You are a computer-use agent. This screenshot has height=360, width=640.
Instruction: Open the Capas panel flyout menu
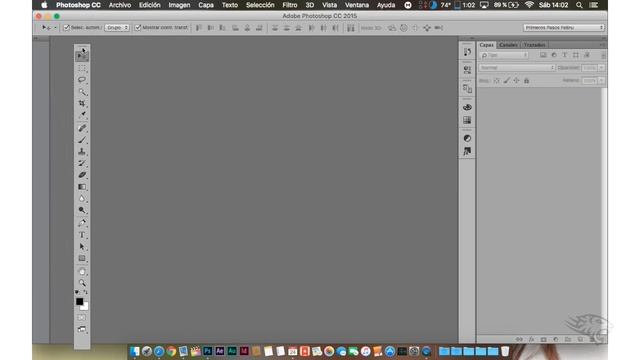pyautogui.click(x=602, y=45)
